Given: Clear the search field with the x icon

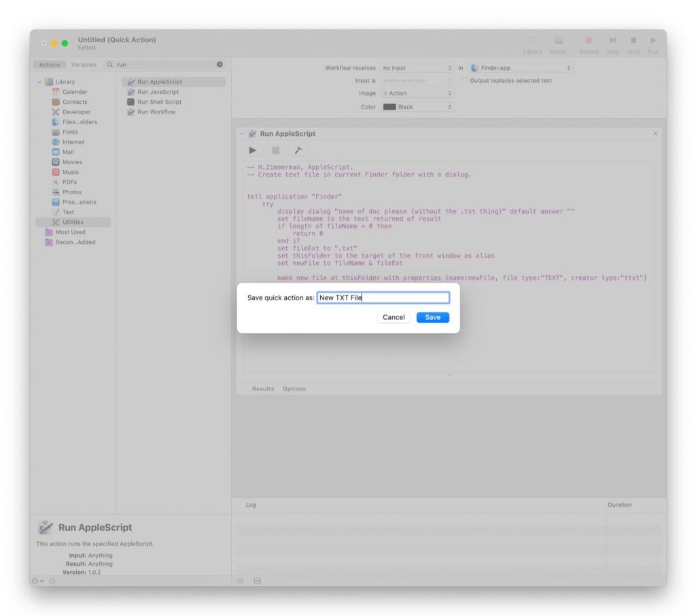Looking at the screenshot, I should 220,65.
